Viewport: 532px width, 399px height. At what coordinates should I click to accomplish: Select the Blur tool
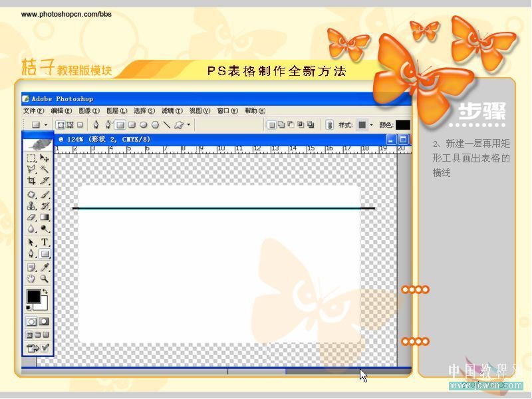[x=31, y=228]
